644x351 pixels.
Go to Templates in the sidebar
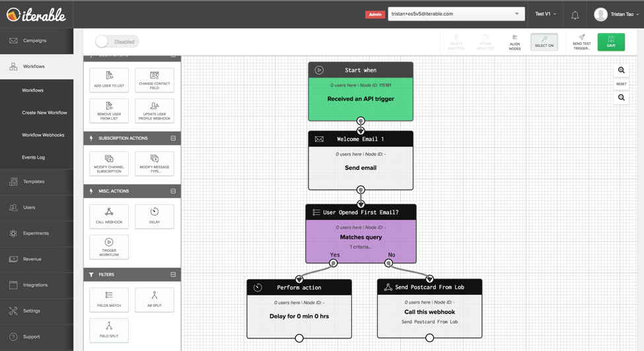click(x=34, y=181)
